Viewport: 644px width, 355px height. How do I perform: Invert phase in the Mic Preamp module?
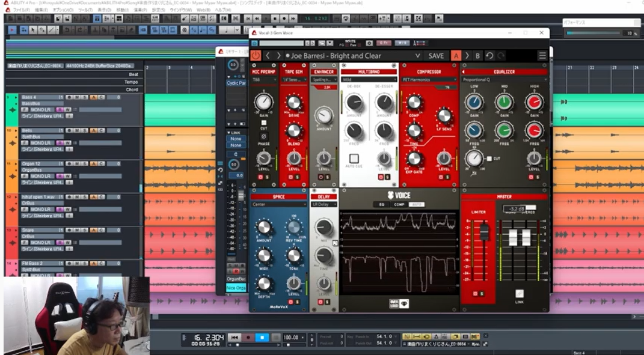click(264, 137)
